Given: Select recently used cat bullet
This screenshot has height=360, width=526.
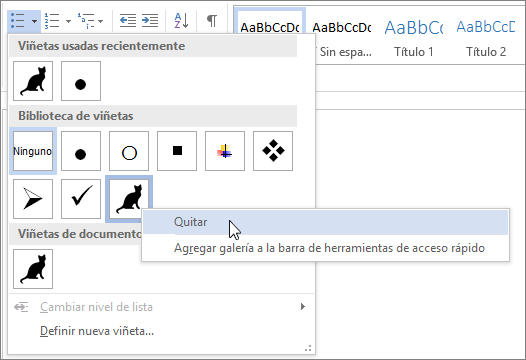Looking at the screenshot, I should 33,81.
